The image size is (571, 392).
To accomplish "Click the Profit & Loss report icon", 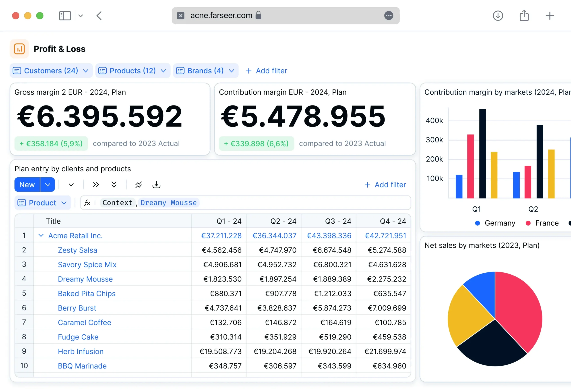I will (19, 49).
